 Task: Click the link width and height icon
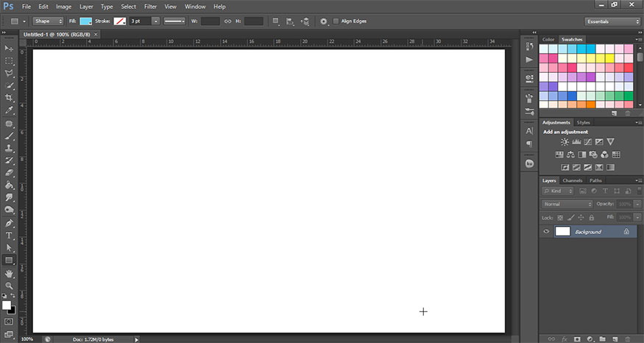coord(227,21)
